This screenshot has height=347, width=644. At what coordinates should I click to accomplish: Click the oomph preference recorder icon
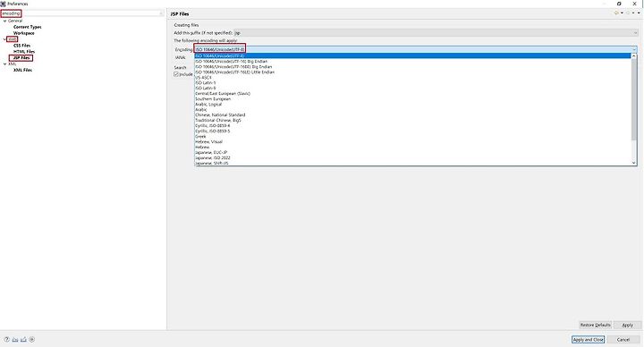pos(31,340)
